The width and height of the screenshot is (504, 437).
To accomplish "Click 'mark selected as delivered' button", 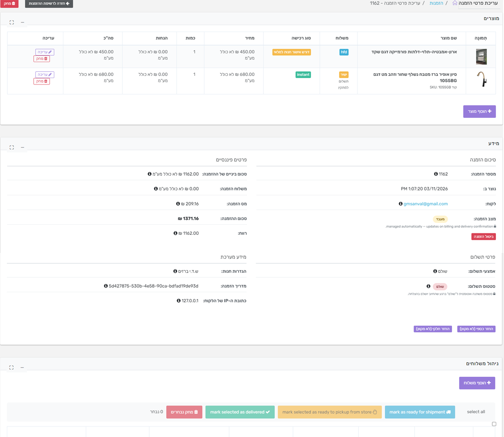I will coord(240,412).
